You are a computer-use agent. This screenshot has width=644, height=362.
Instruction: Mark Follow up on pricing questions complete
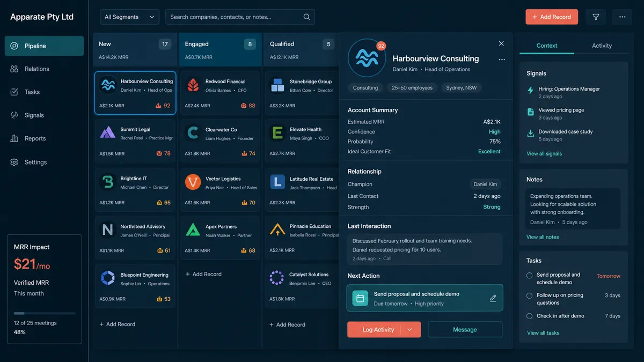coord(530,295)
